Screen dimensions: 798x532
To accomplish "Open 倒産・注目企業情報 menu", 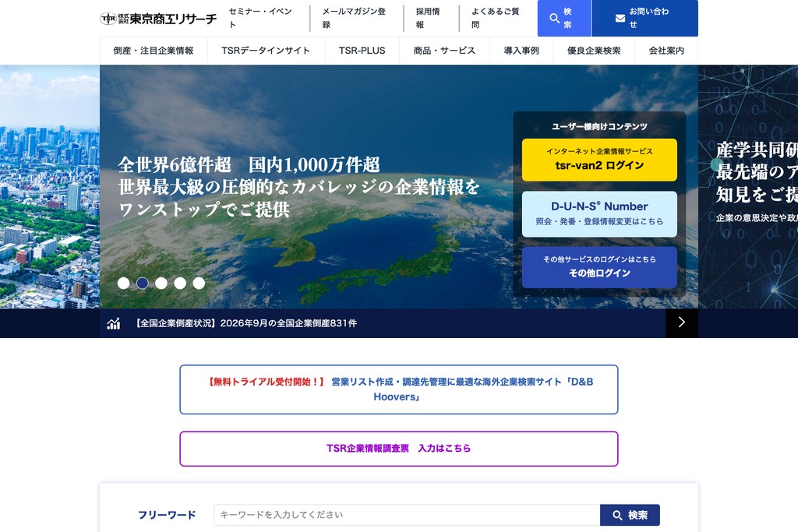I will coord(154,51).
